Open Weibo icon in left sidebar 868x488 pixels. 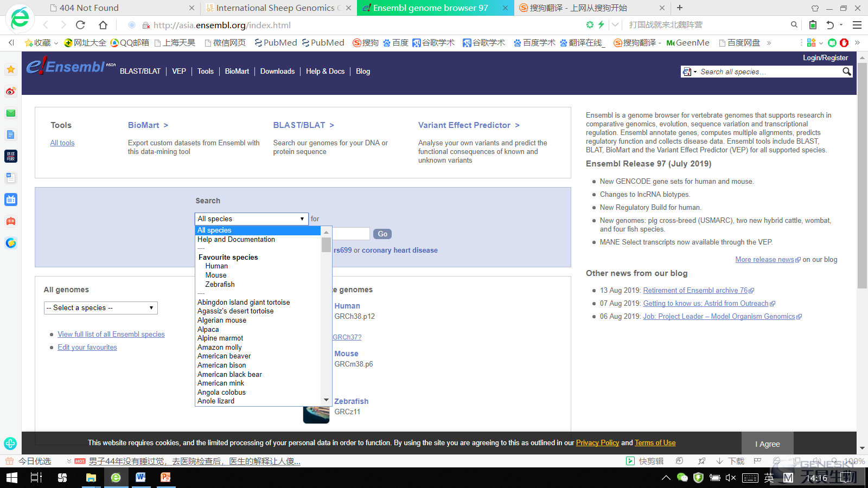tap(11, 91)
